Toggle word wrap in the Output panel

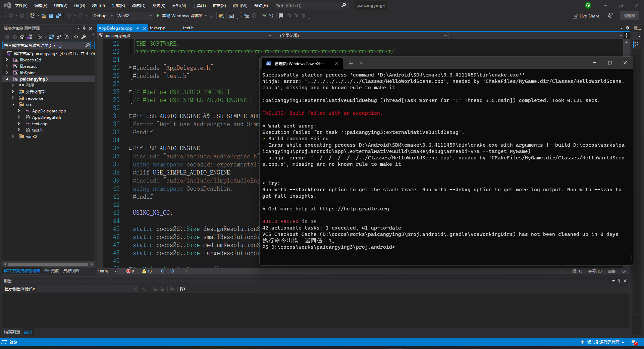click(x=182, y=289)
